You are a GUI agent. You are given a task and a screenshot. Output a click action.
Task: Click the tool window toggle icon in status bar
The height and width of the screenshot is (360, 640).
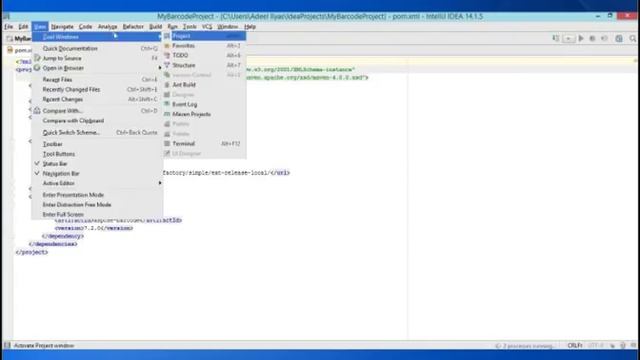point(7,345)
